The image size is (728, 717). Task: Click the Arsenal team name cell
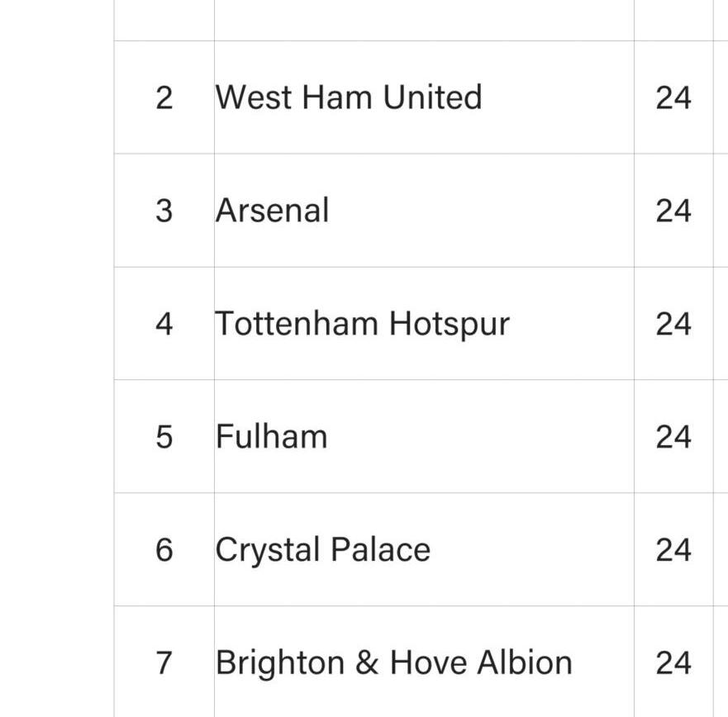pyautogui.click(x=273, y=211)
